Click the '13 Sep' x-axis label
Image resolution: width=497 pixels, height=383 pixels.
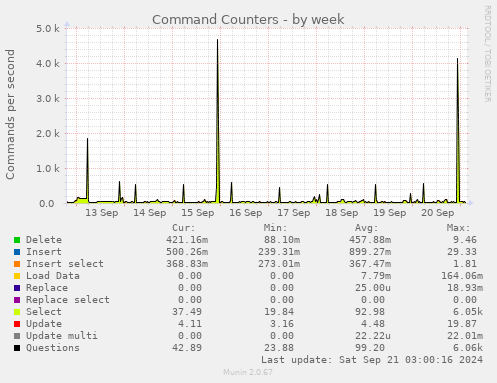[x=102, y=213]
